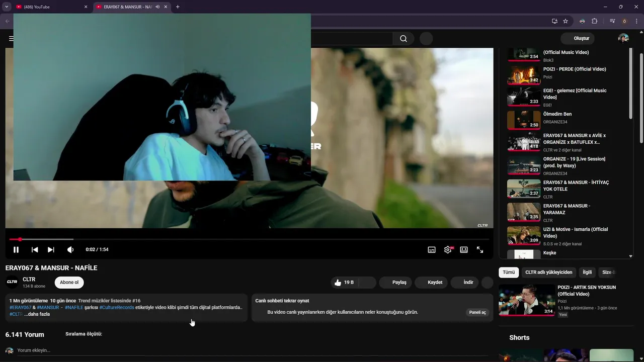Click the #NAFİLE hashtag link
Viewport: 644px width, 362px height.
click(74, 307)
